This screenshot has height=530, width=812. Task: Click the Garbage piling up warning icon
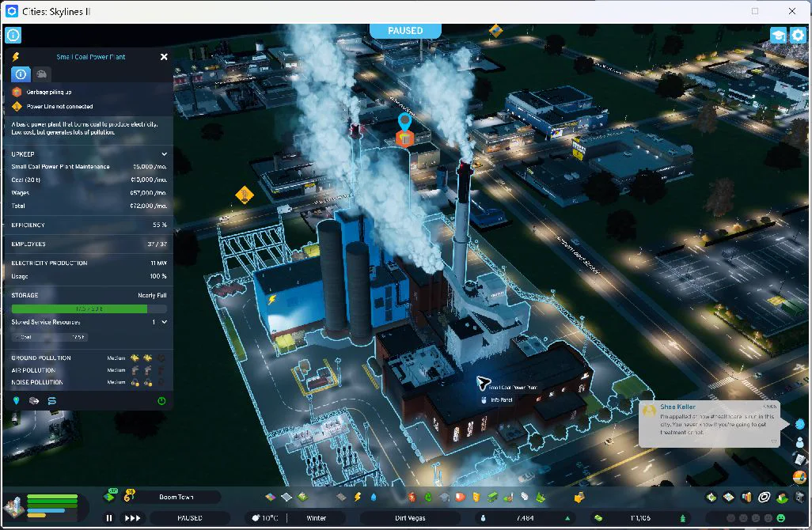[17, 92]
